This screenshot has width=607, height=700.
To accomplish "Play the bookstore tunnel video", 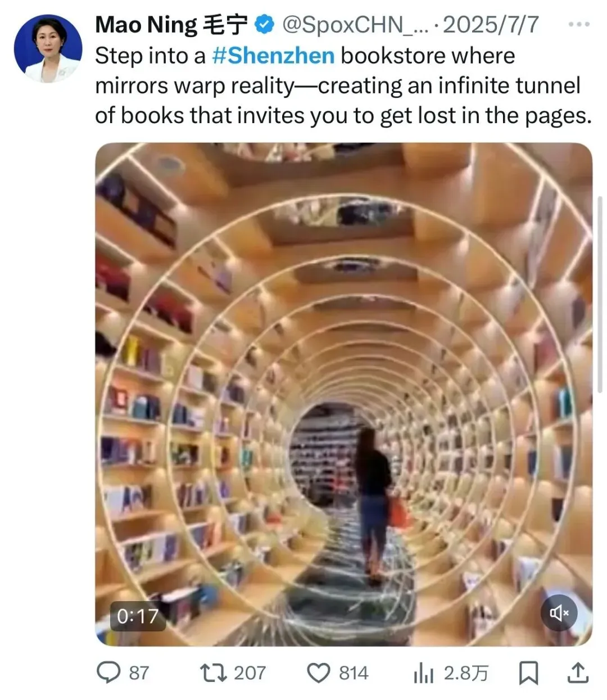I will [x=344, y=394].
